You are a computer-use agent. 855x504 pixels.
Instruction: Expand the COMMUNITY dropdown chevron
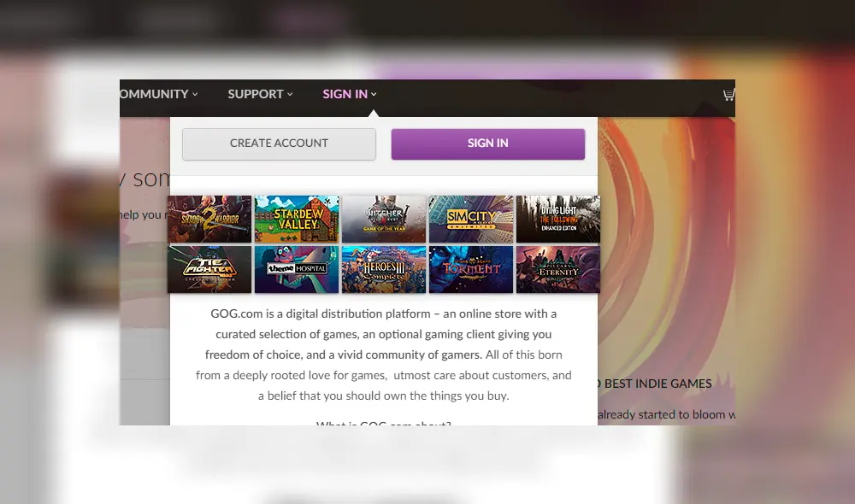pyautogui.click(x=194, y=95)
